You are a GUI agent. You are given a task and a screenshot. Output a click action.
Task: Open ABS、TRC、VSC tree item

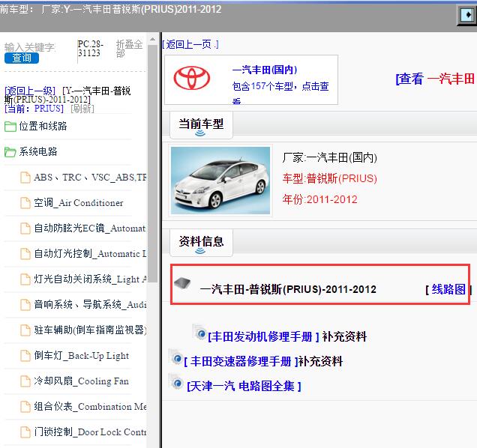(x=90, y=178)
